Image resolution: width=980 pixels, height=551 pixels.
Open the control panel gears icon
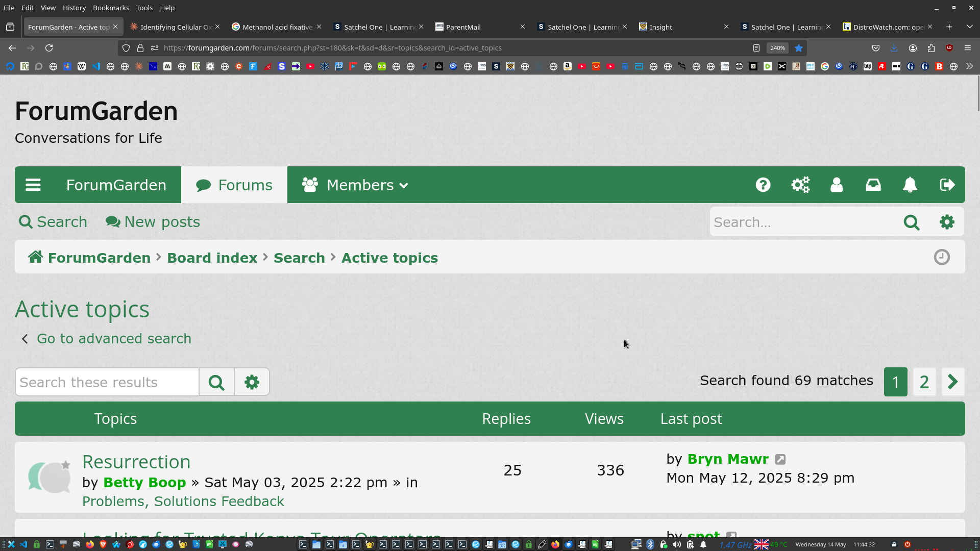(800, 185)
